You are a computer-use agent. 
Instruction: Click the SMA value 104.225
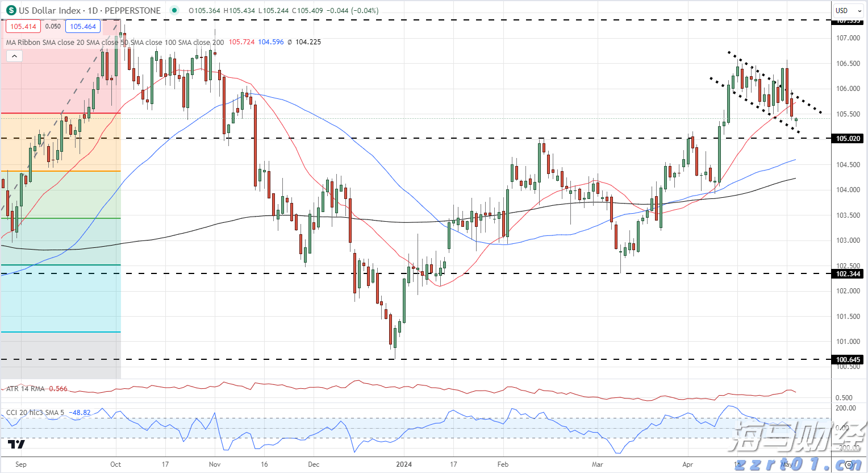point(308,42)
